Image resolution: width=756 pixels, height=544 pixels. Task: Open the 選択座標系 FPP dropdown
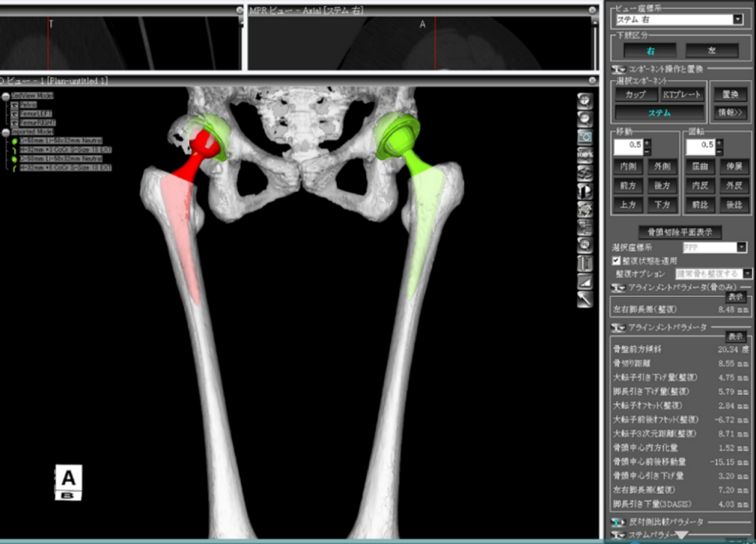point(741,247)
